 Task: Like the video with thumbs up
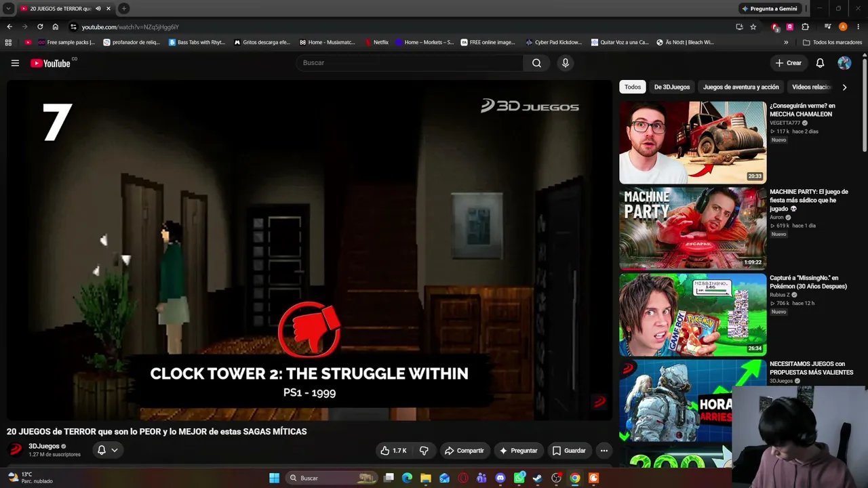tap(394, 451)
